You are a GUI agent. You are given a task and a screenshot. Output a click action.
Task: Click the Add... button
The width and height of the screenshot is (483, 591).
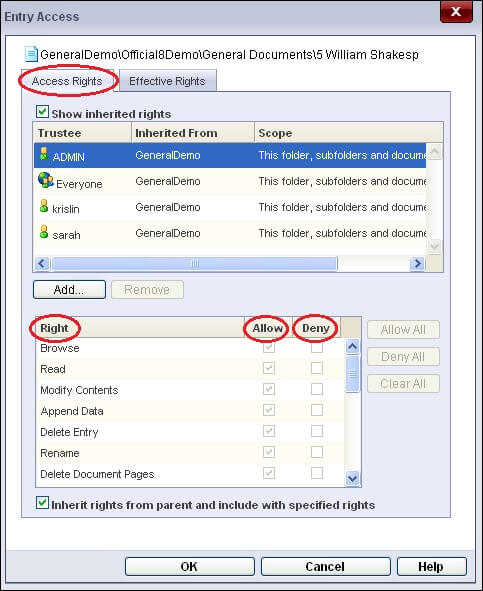[69, 289]
